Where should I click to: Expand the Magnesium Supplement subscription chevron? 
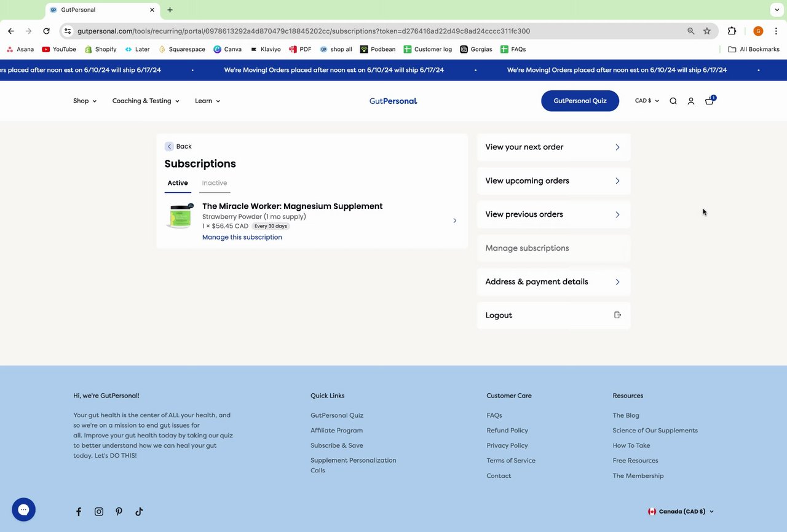tap(454, 221)
